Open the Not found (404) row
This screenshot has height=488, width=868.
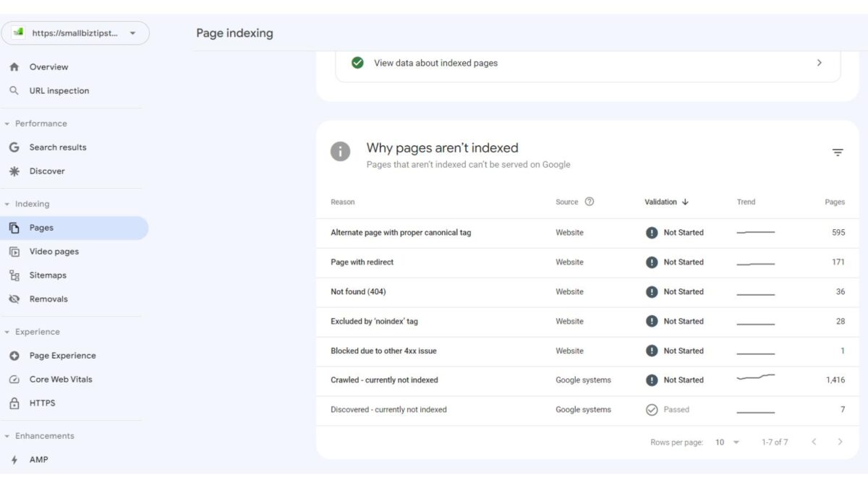pos(587,292)
